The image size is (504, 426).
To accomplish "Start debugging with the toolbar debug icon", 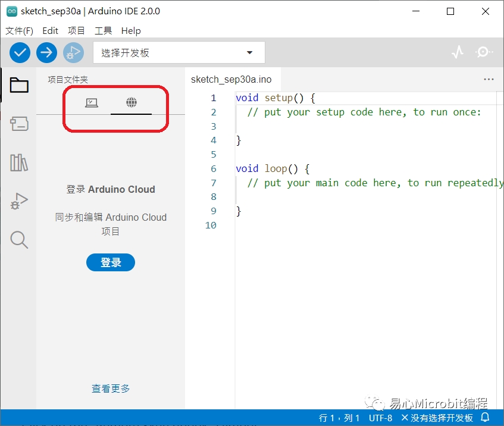I will [73, 53].
